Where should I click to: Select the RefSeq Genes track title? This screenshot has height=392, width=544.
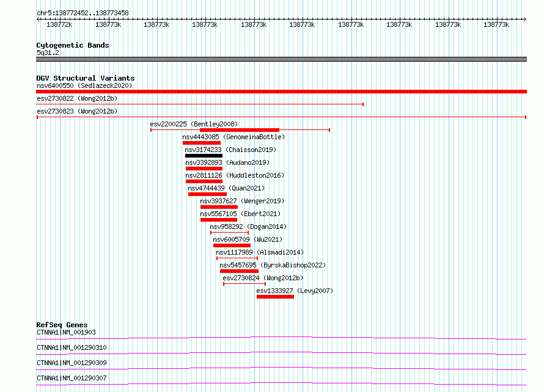pos(62,325)
